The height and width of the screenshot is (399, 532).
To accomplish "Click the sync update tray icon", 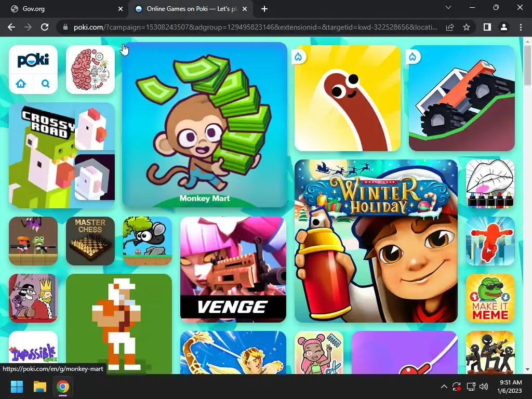I will [x=457, y=387].
